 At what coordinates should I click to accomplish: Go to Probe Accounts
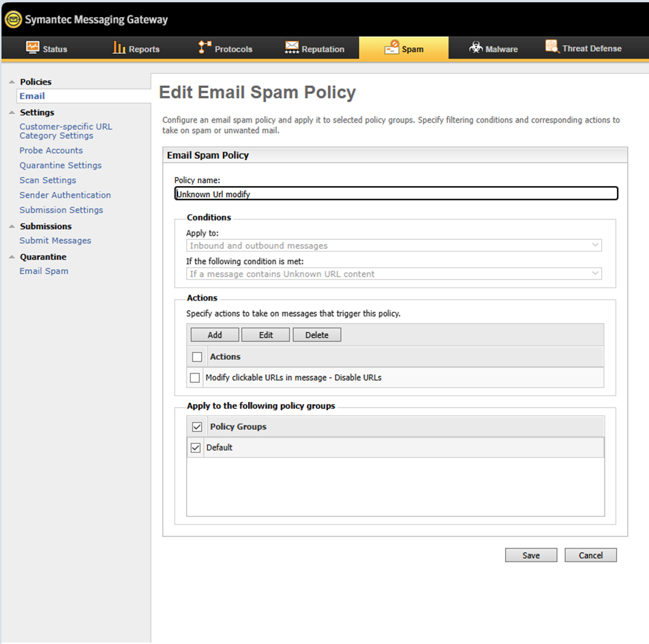pyautogui.click(x=51, y=150)
